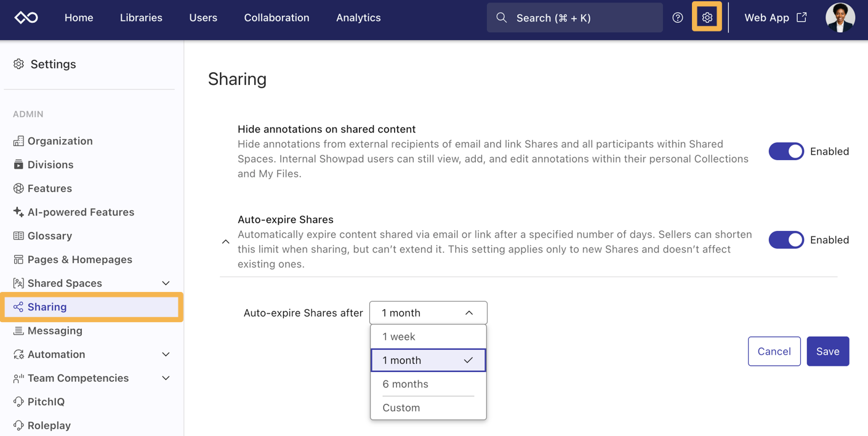Screen dimensions: 868x436
Task: Open Pages & Homepages settings
Action: [80, 259]
